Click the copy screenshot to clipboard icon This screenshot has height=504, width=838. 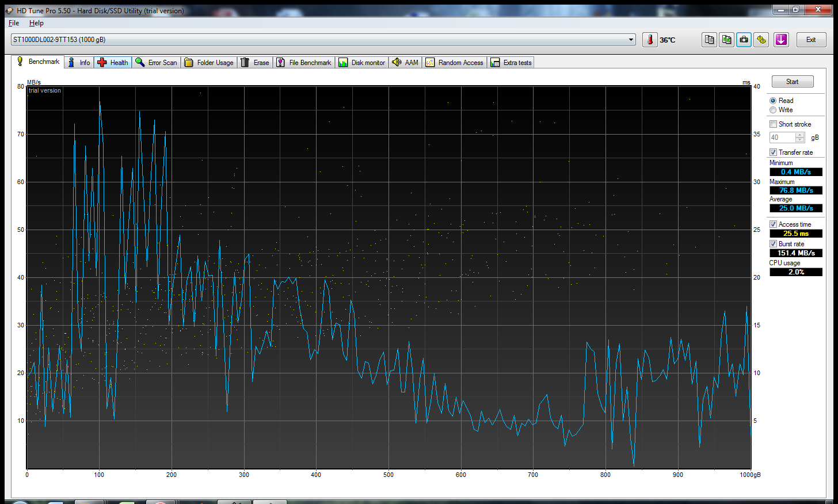pos(727,40)
